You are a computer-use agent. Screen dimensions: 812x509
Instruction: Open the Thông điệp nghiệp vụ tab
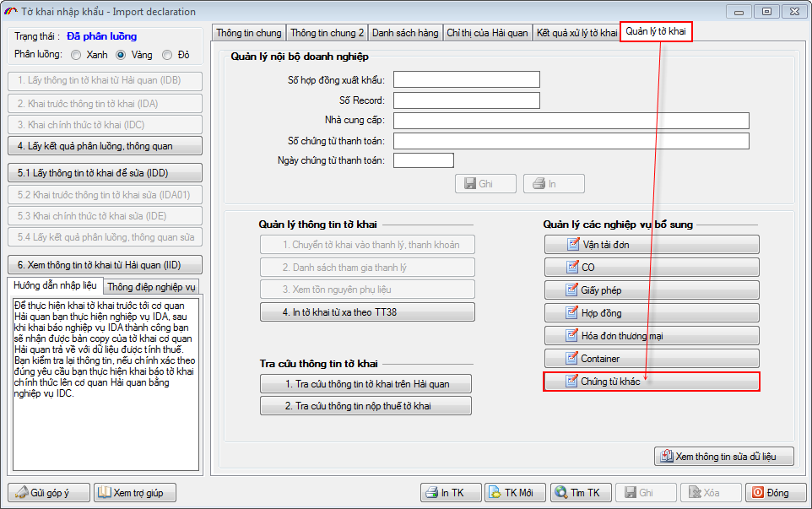tap(152, 286)
